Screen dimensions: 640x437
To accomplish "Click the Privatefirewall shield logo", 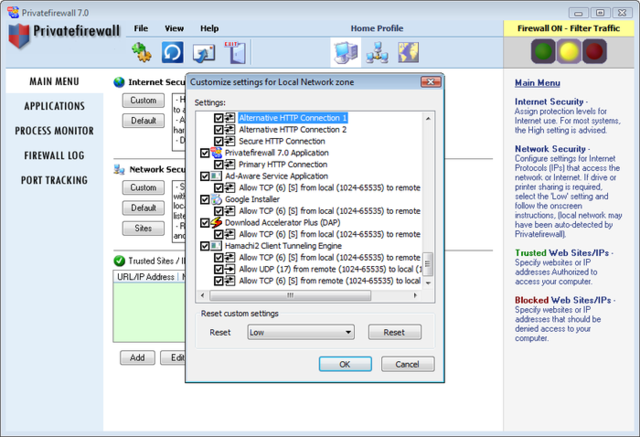I will [19, 36].
